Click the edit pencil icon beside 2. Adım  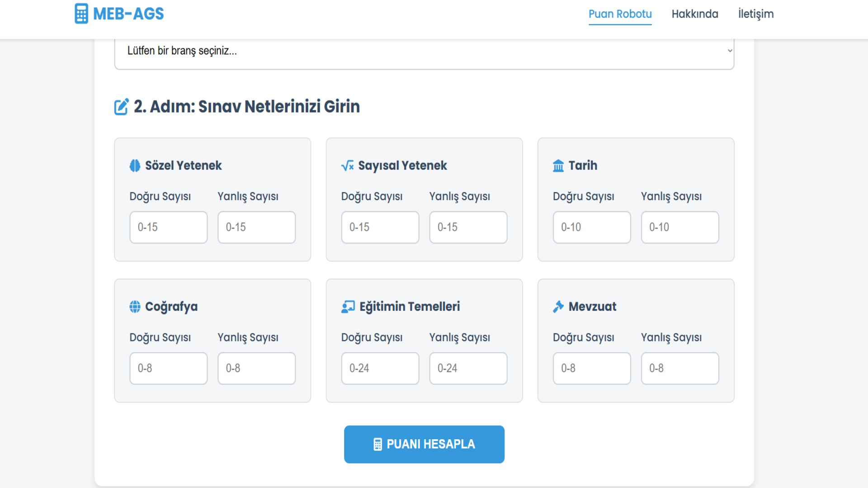(121, 107)
